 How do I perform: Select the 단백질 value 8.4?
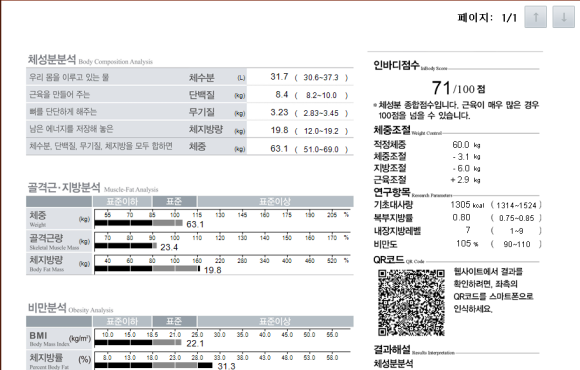(x=281, y=95)
